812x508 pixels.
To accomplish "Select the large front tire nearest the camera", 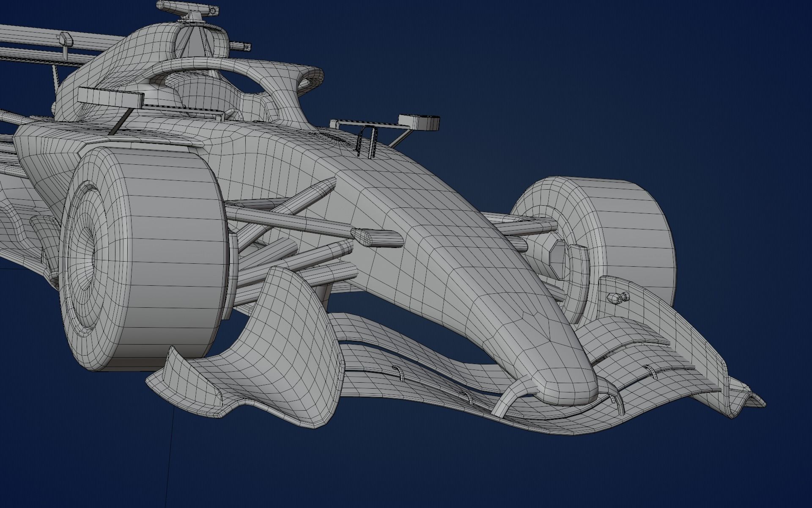I will [144, 259].
